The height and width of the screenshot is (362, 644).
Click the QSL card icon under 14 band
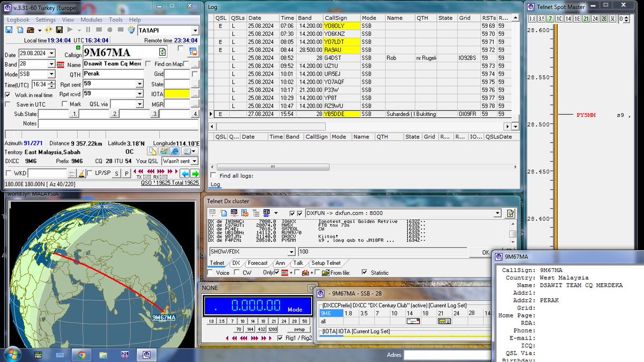413,321
